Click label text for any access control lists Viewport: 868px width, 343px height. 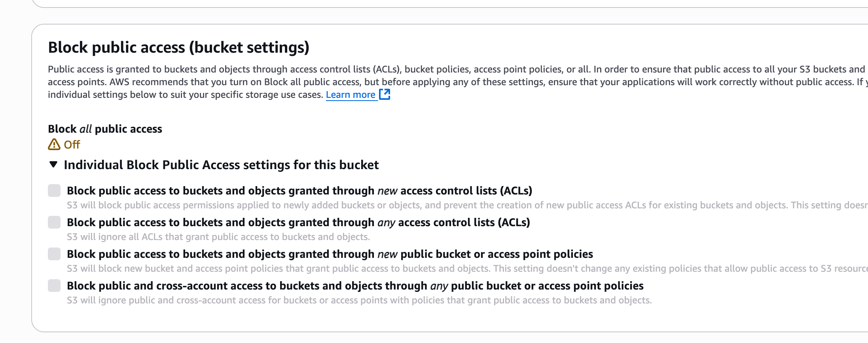click(298, 222)
